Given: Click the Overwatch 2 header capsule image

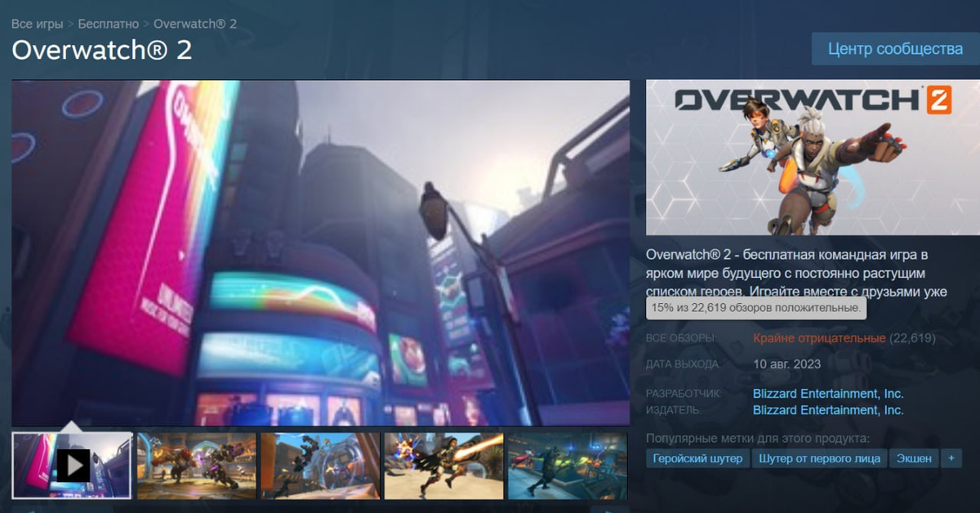Looking at the screenshot, I should 811,158.
